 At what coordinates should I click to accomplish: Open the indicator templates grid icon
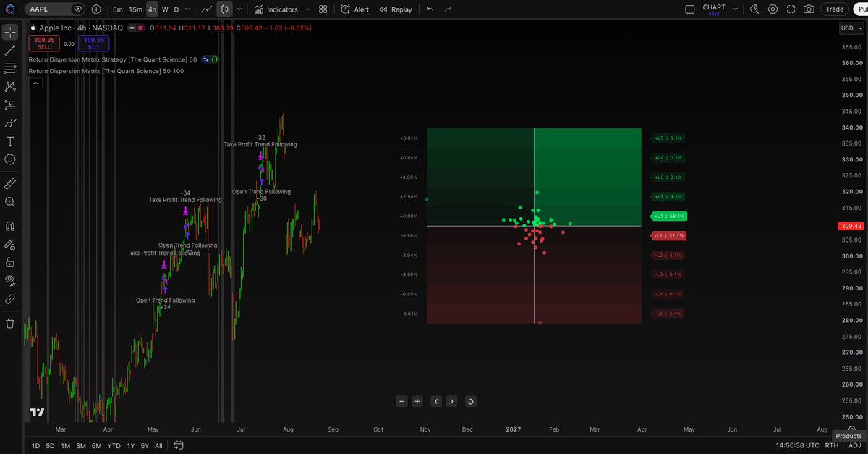[323, 9]
